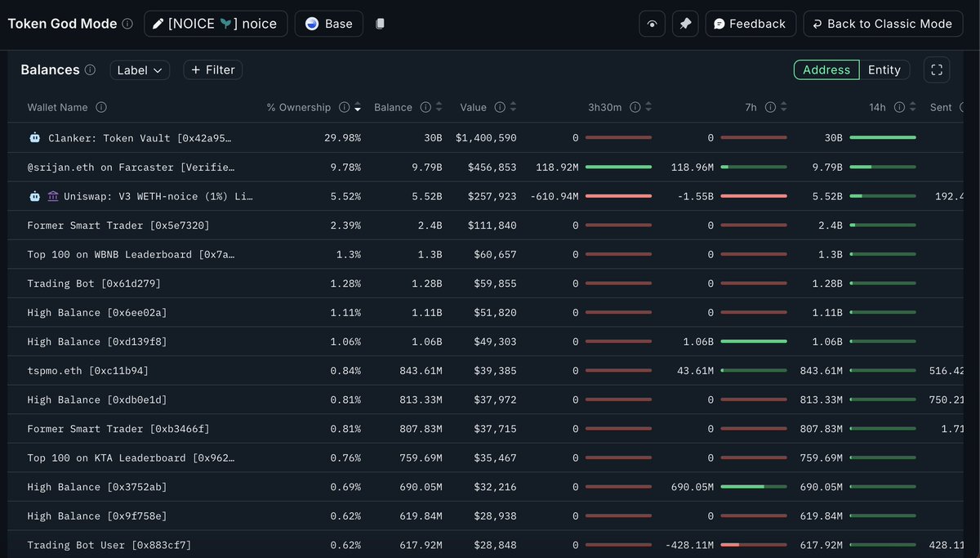Click red 7h bar in Uniswap row
980x558 pixels.
pyautogui.click(x=754, y=196)
